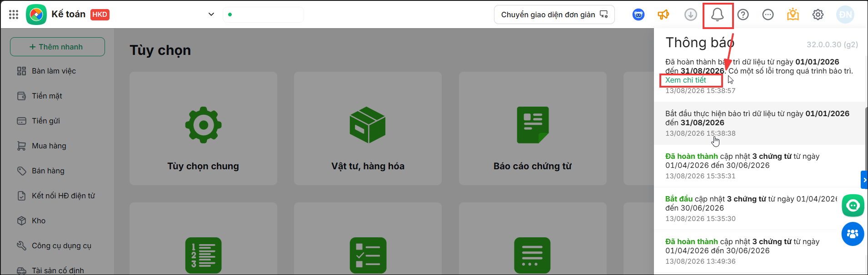Open the Xem chi tiết link
Screen dimensions: 868x275
click(x=685, y=80)
